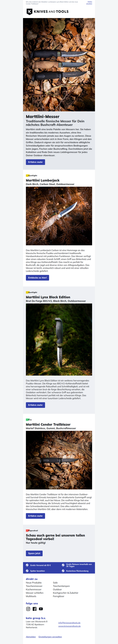Click the Erfahre mehr button under Marttiini-Messer
This screenshot has height=644, width=118.
[35, 162]
